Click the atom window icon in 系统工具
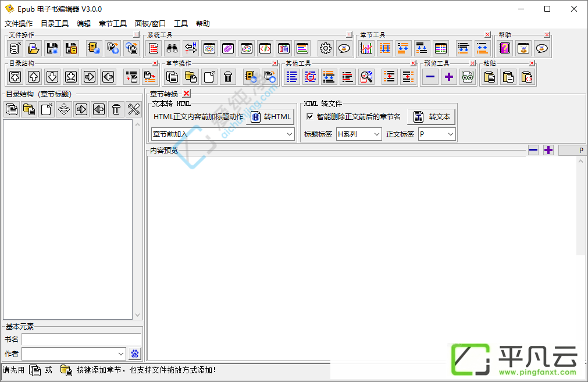The width and height of the screenshot is (588, 382). coord(209,48)
